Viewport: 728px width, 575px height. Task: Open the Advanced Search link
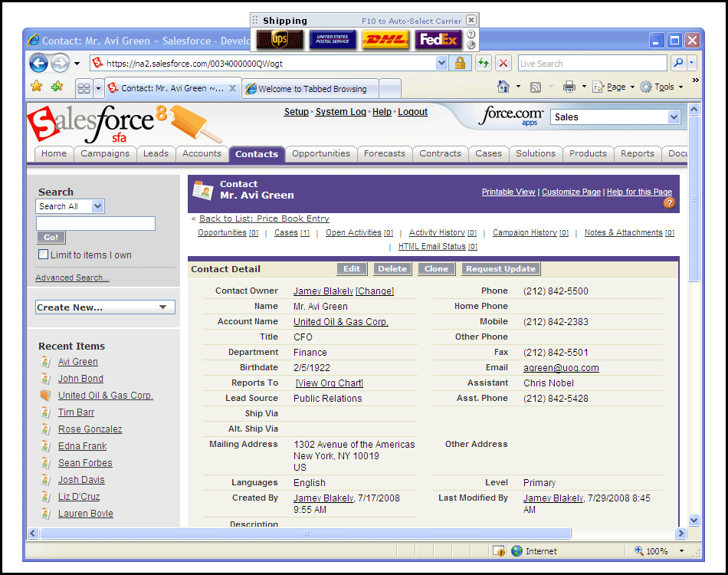coord(73,278)
